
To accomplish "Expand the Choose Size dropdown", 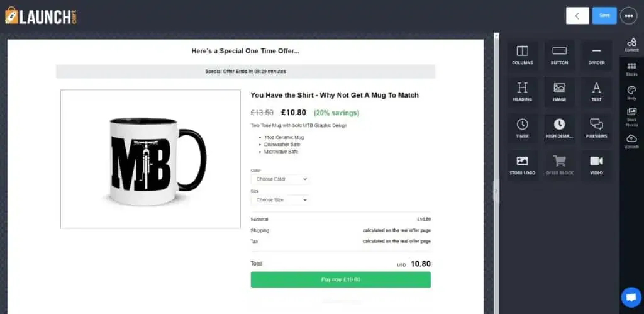I will [x=280, y=200].
